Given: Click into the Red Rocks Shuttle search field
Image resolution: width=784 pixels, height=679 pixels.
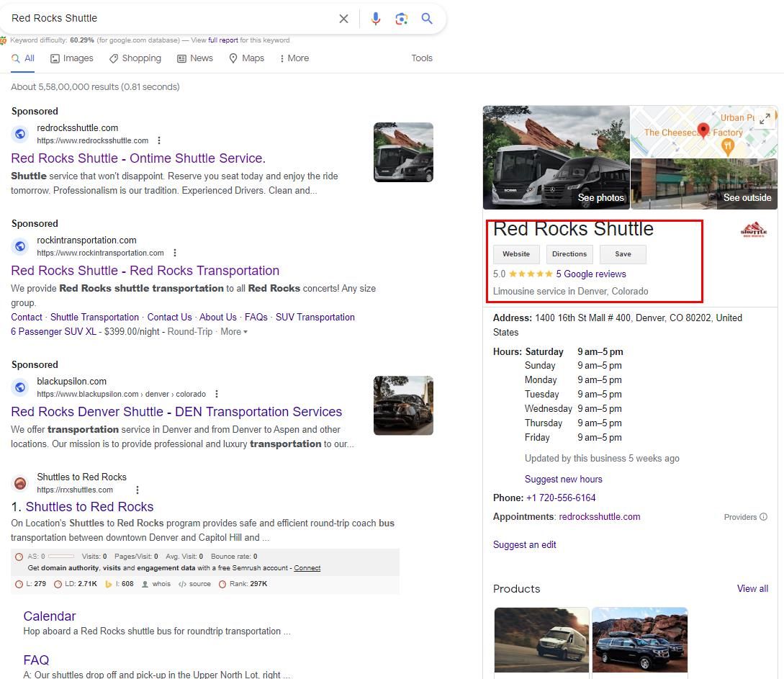Looking at the screenshot, I should (x=166, y=19).
